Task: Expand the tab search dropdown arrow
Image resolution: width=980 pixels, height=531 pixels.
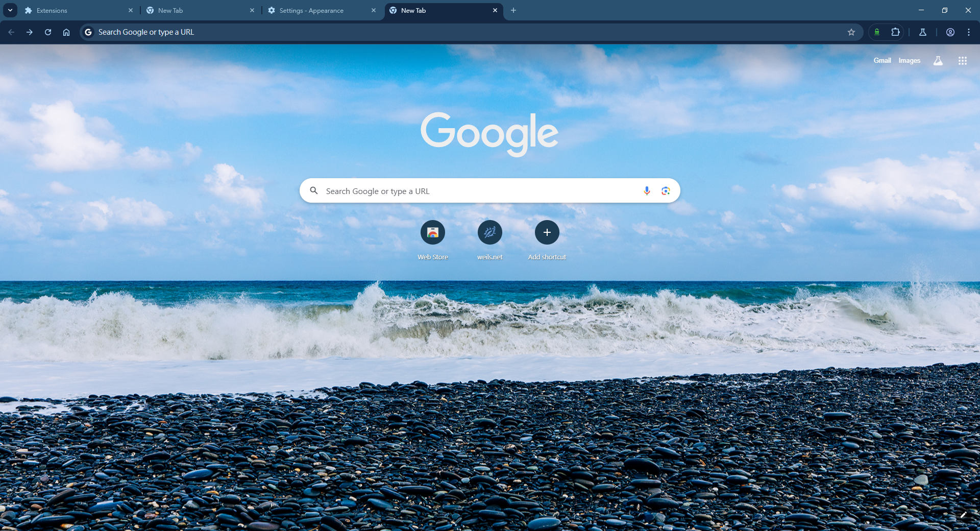Action: pos(10,10)
